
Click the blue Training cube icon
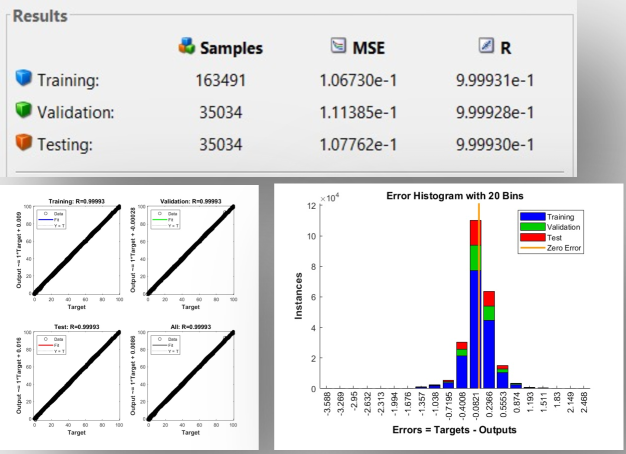[24, 77]
